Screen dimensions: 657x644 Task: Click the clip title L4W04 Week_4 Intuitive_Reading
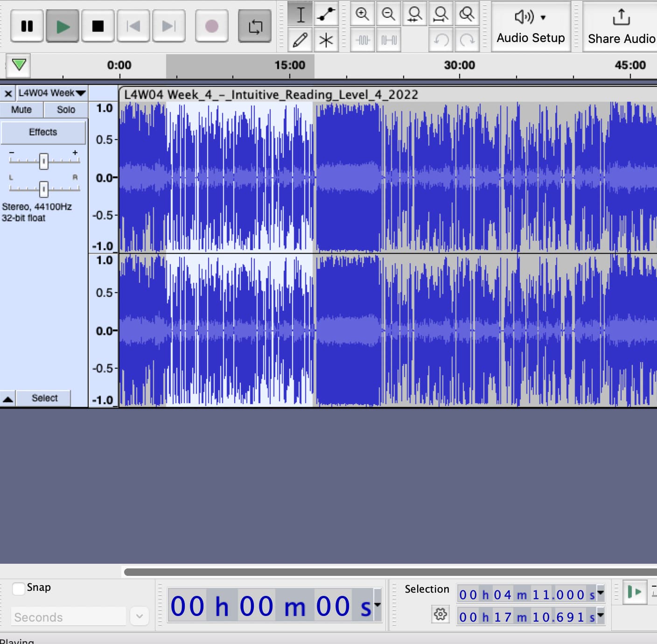[x=271, y=94]
